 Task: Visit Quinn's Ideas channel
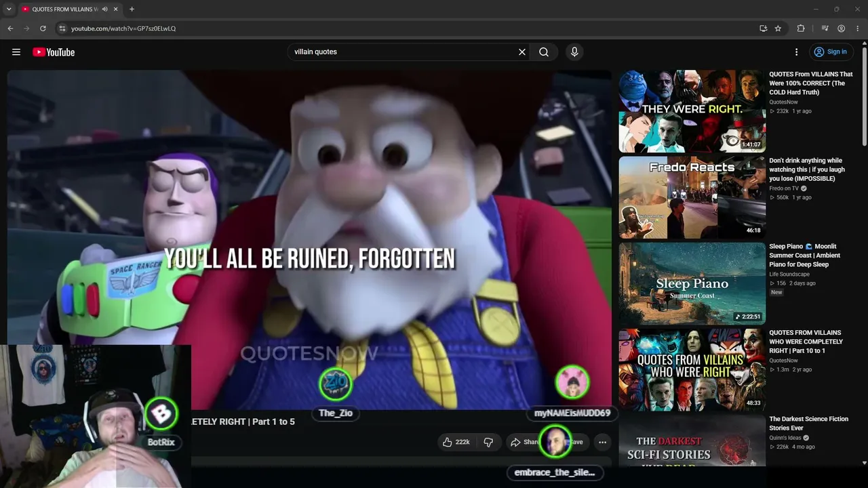click(787, 438)
